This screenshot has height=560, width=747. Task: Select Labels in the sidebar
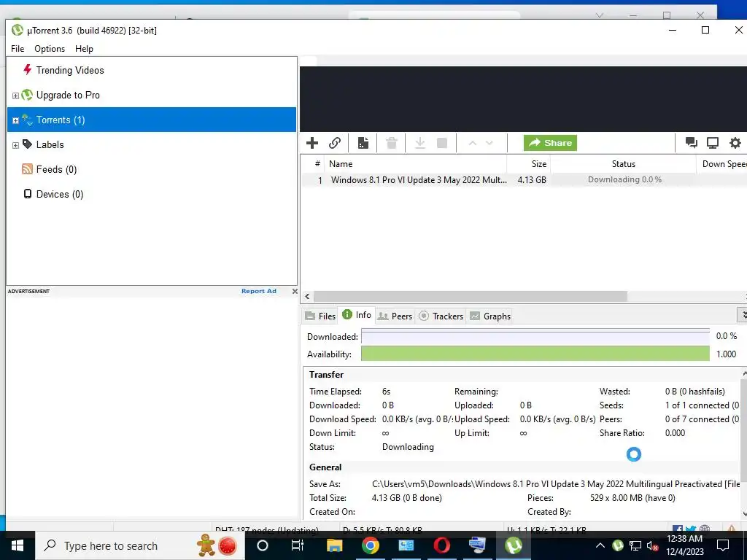pyautogui.click(x=50, y=145)
